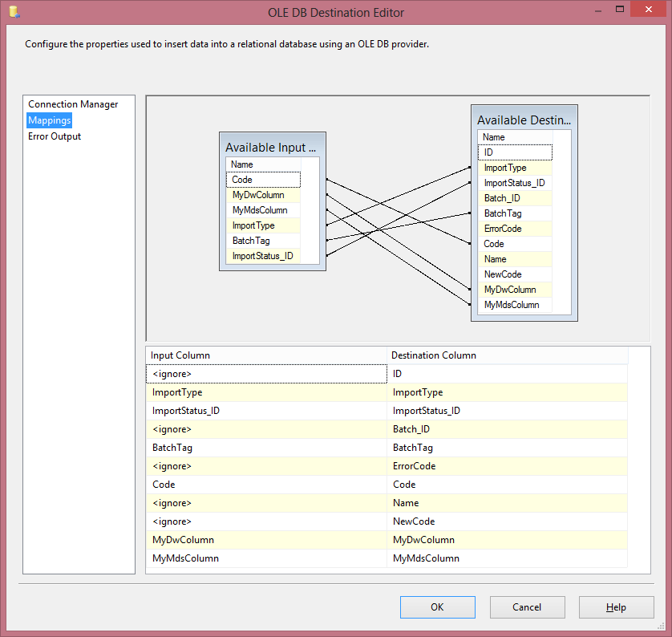
Task: Click the Input Column header in the grid
Action: (x=266, y=355)
